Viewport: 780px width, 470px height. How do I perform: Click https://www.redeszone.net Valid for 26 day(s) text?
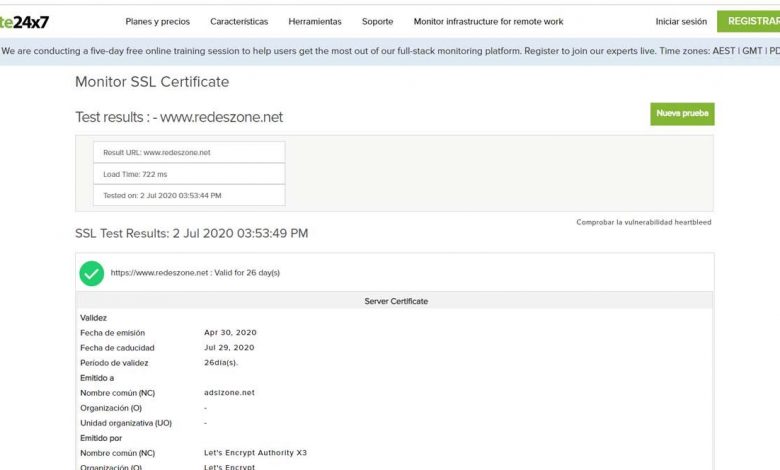click(195, 273)
